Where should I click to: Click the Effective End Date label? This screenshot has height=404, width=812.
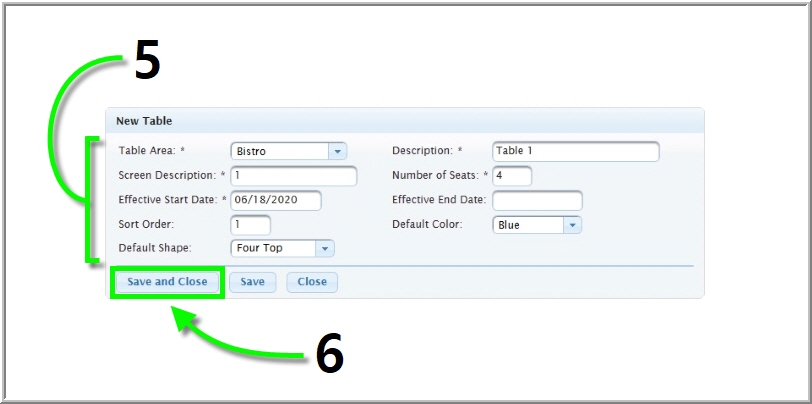438,200
